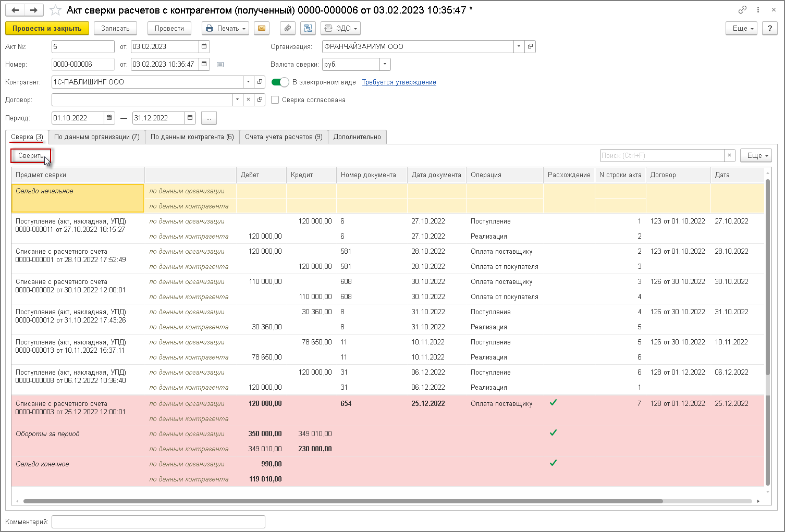This screenshot has height=532, width=785.
Task: Expand the Контрагент dropdown list
Action: coord(248,82)
